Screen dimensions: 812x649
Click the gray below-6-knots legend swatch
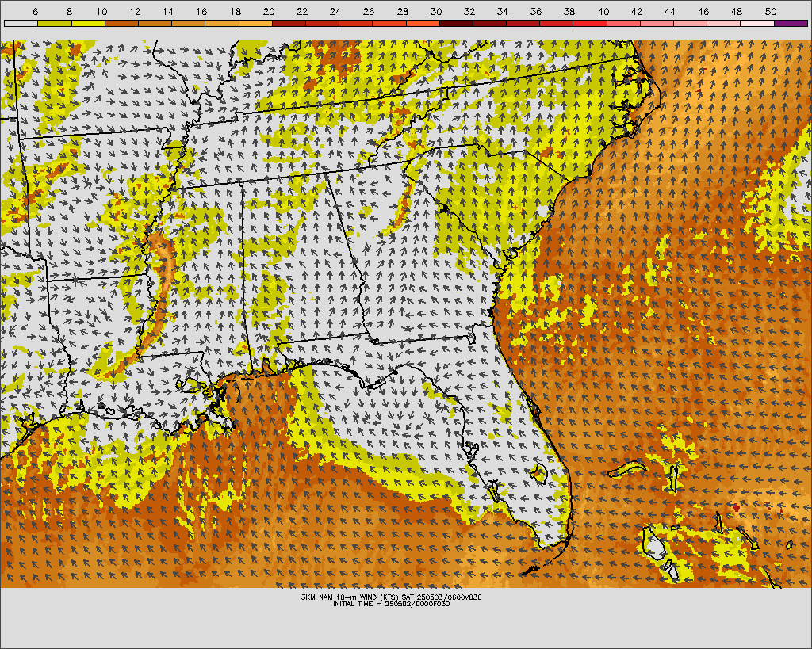click(x=21, y=24)
